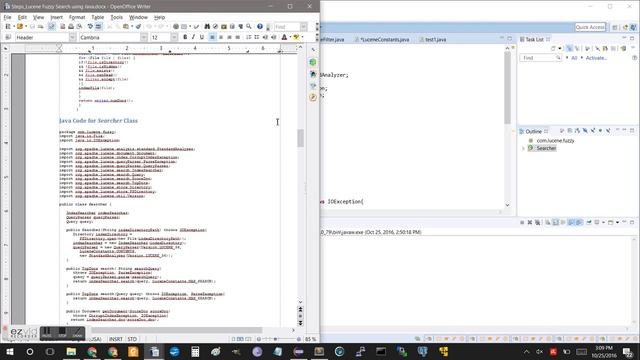Screen dimensions: 640x360
Task: Toggle STD selection mode in status bar
Action: [132, 339]
